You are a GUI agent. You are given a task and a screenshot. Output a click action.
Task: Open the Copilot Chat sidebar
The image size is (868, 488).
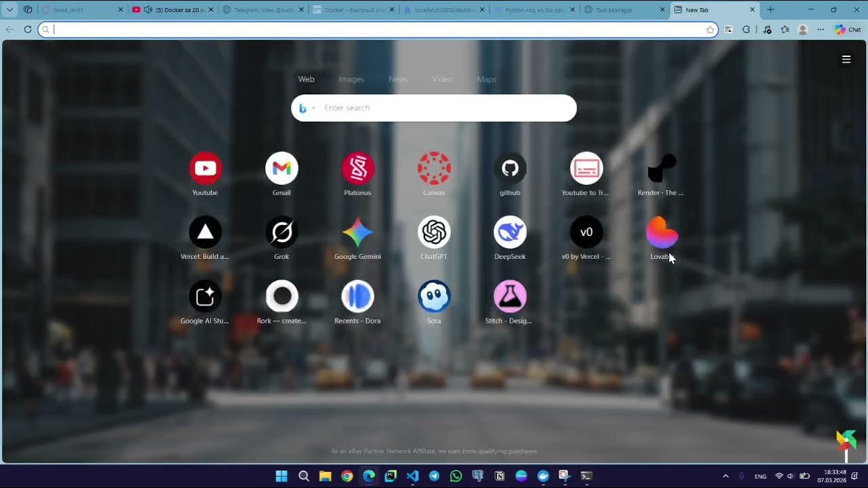pos(848,29)
